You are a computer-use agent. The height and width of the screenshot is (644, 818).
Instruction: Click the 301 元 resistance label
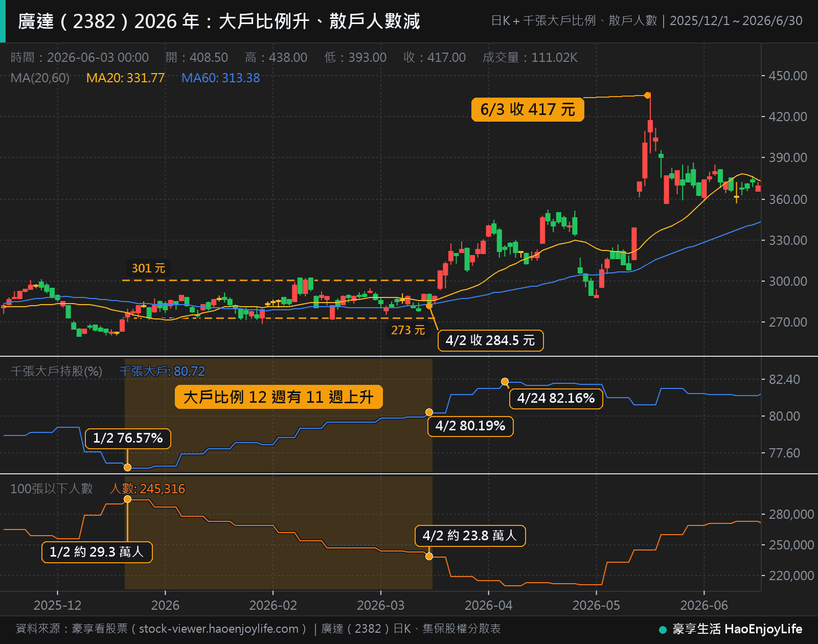(x=148, y=268)
